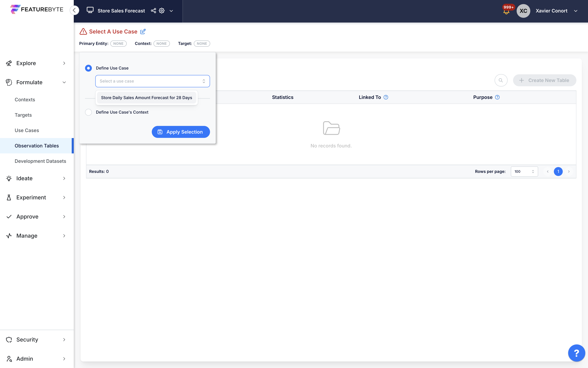Screen dimensions: 588x368
Task: Open catalog settings gear icon
Action: point(162,11)
